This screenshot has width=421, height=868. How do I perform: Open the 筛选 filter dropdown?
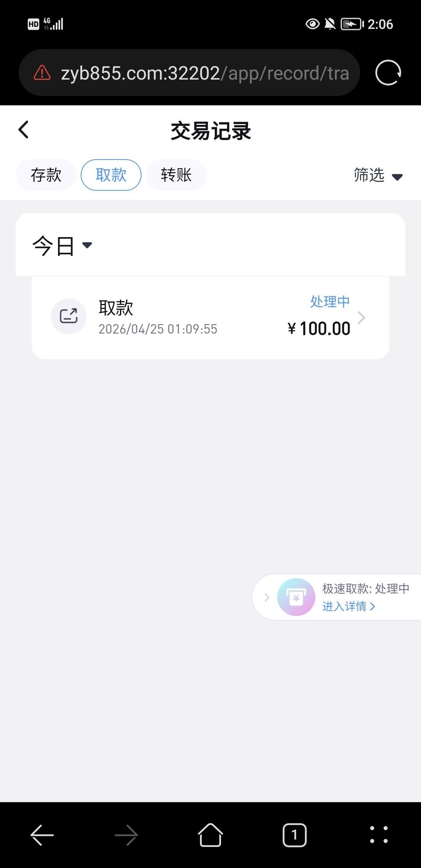tap(377, 175)
